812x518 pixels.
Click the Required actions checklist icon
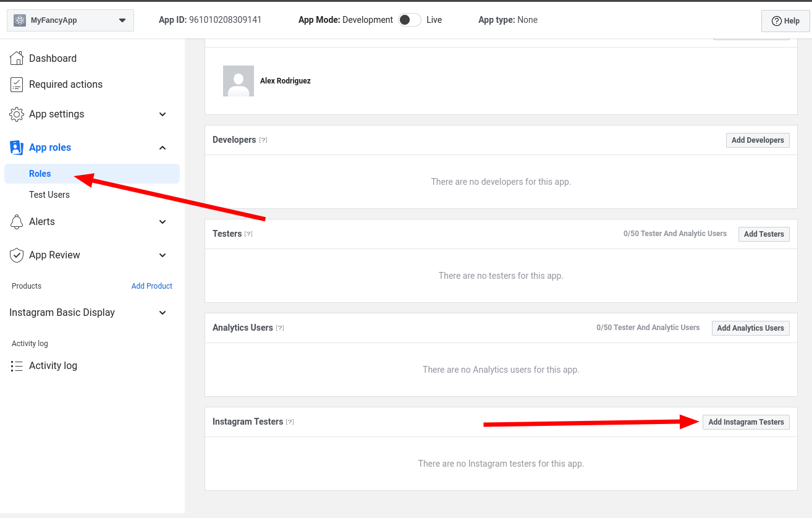point(17,85)
